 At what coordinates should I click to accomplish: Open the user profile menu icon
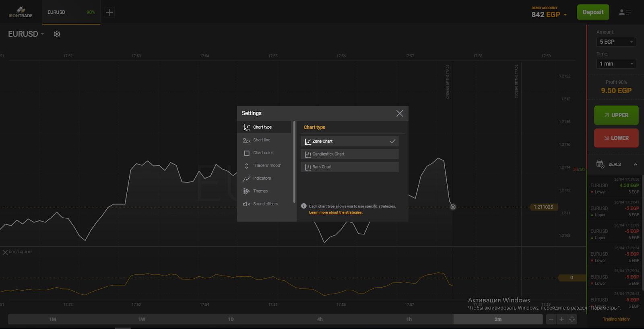tap(625, 12)
